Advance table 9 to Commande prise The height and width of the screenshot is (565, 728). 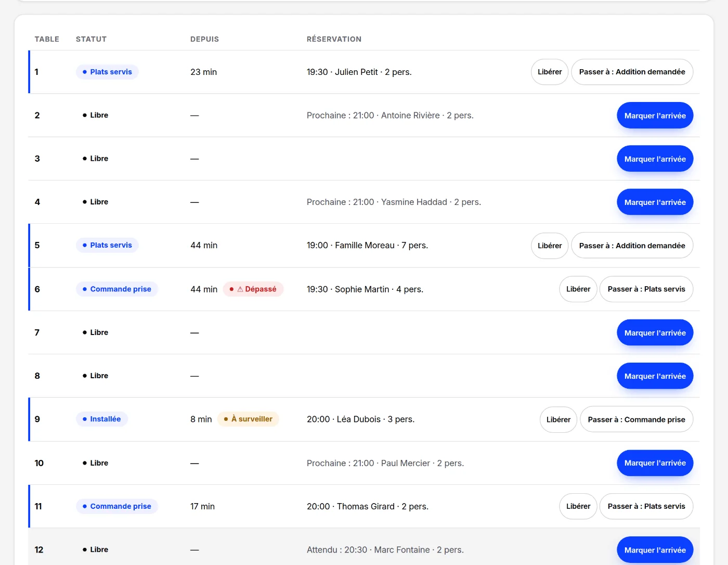636,419
